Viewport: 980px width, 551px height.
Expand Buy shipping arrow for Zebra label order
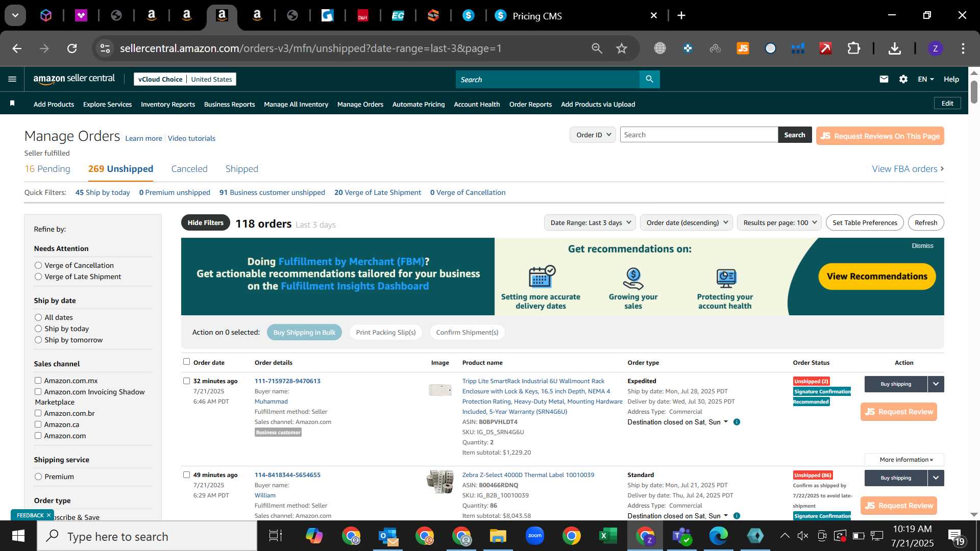936,478
